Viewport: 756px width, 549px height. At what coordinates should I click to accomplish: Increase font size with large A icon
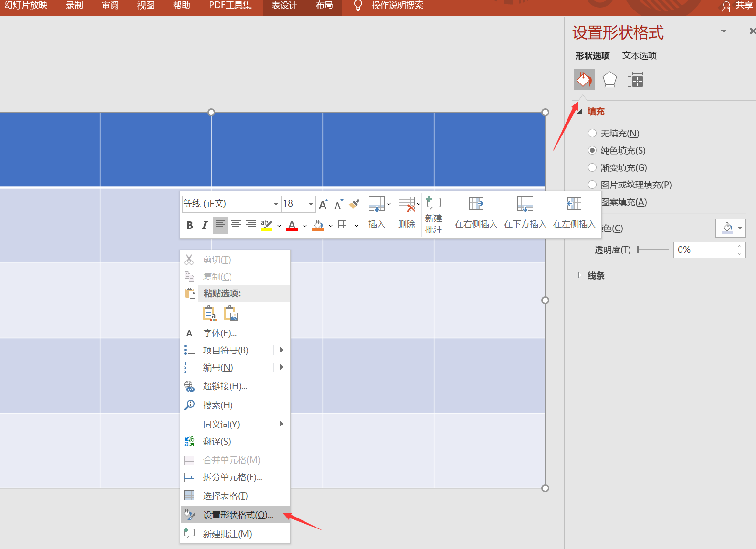point(323,204)
